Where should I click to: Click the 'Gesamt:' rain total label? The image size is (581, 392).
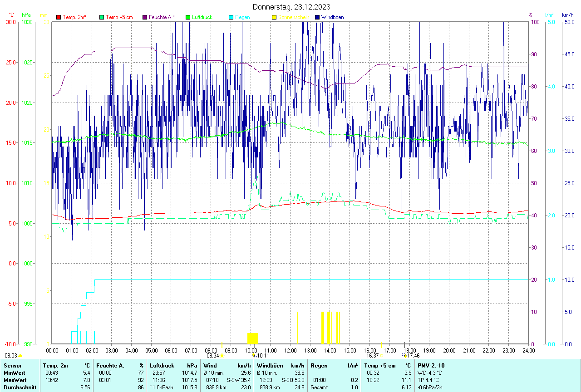click(x=320, y=387)
